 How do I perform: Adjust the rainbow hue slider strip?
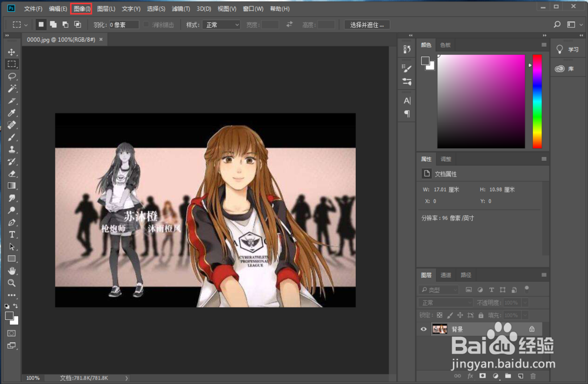[537, 101]
